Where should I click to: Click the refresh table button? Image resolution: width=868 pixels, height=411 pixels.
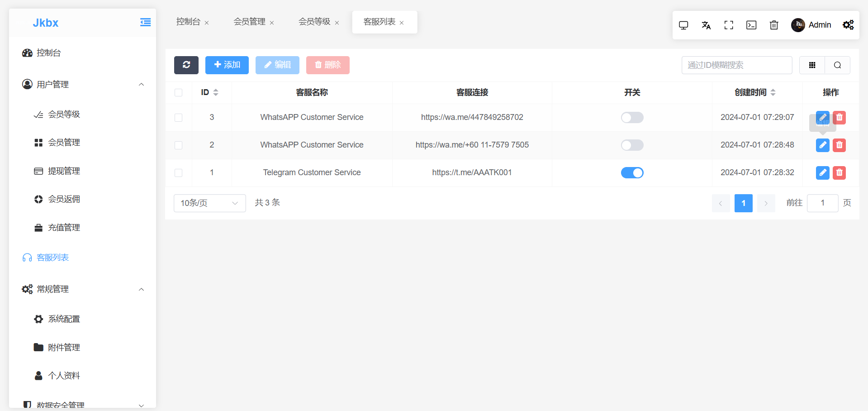tap(186, 65)
